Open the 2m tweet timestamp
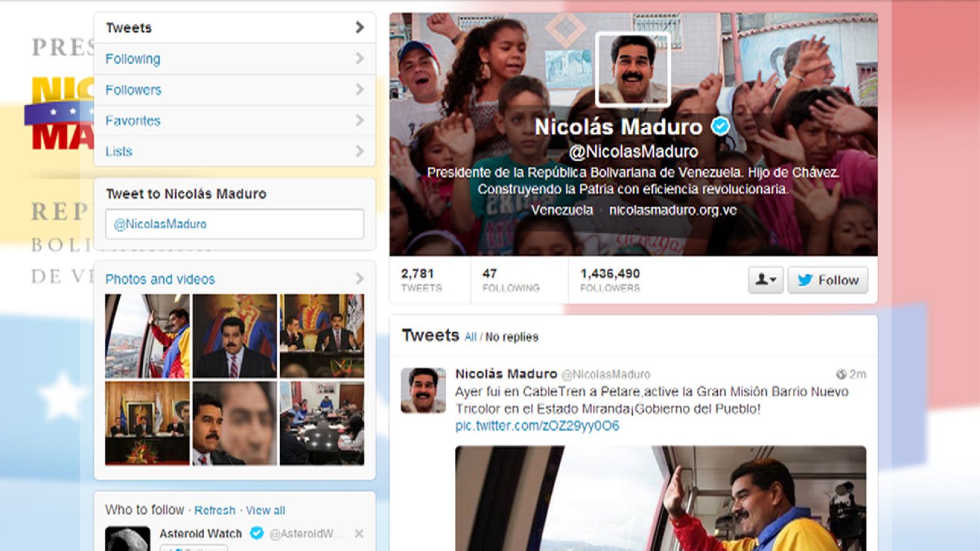The width and height of the screenshot is (980, 551). point(857,374)
